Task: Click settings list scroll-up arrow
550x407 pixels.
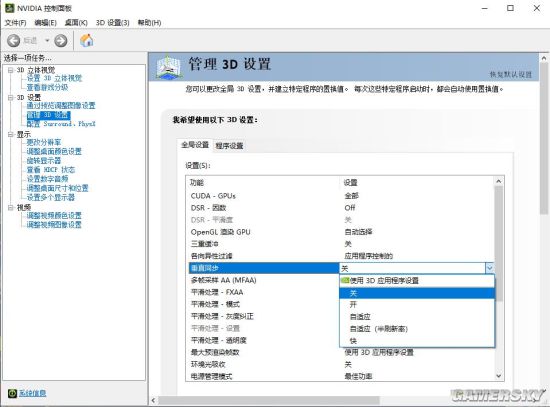Action: pos(498,181)
